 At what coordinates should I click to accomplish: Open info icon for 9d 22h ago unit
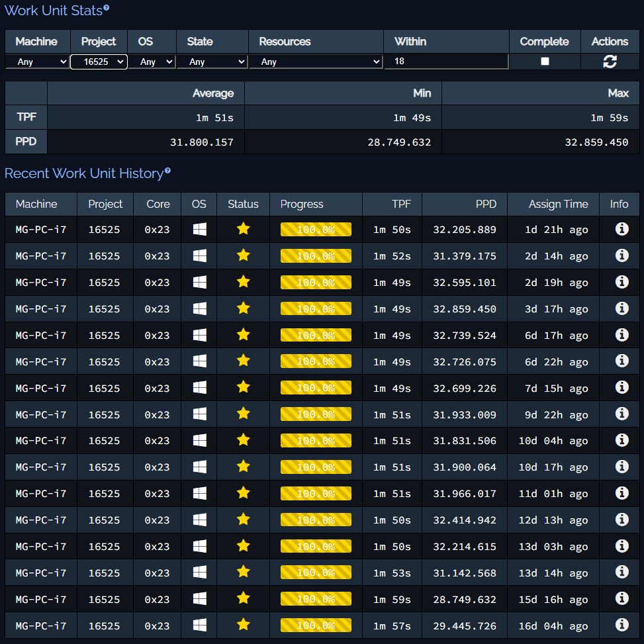click(x=621, y=414)
